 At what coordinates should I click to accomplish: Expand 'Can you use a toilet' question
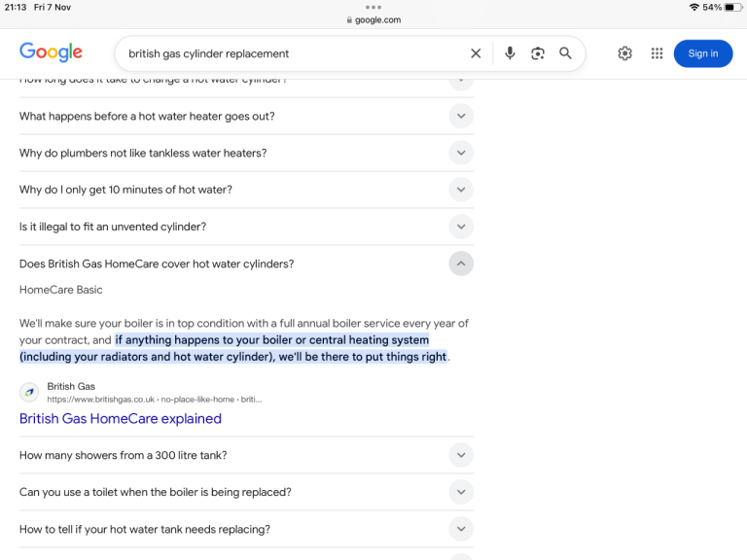[x=461, y=493]
